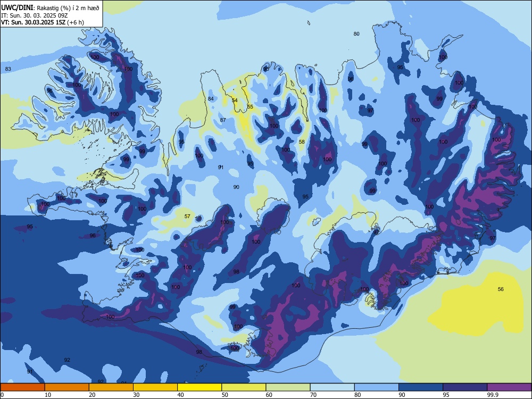Click the 'UWC/DINI' title text
The image size is (532, 399).
pos(17,7)
